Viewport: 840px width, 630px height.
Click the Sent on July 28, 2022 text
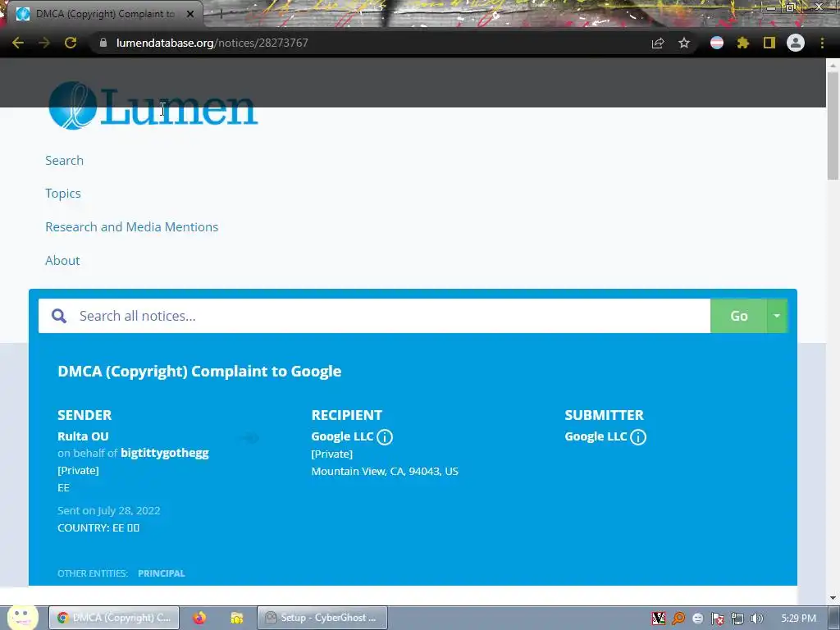point(109,510)
